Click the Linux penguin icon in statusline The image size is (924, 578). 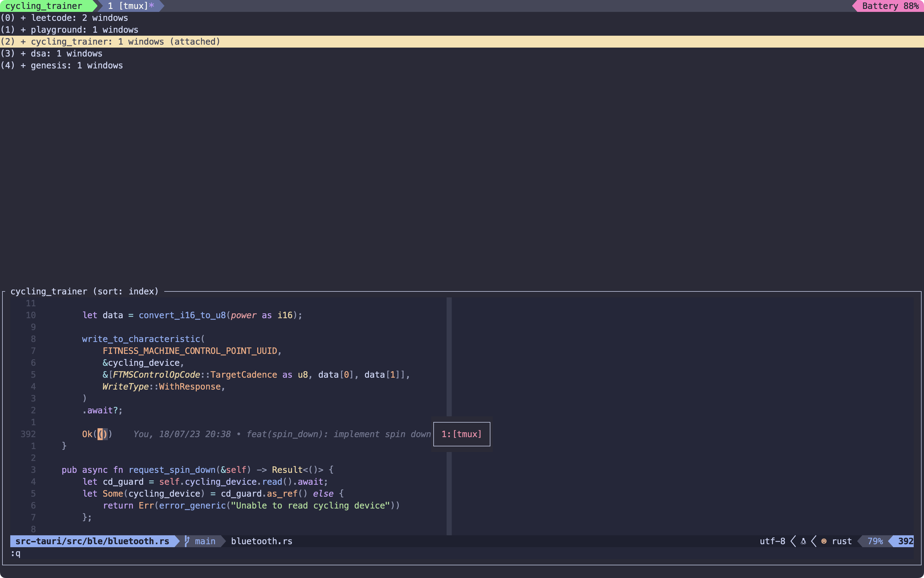[x=803, y=541]
